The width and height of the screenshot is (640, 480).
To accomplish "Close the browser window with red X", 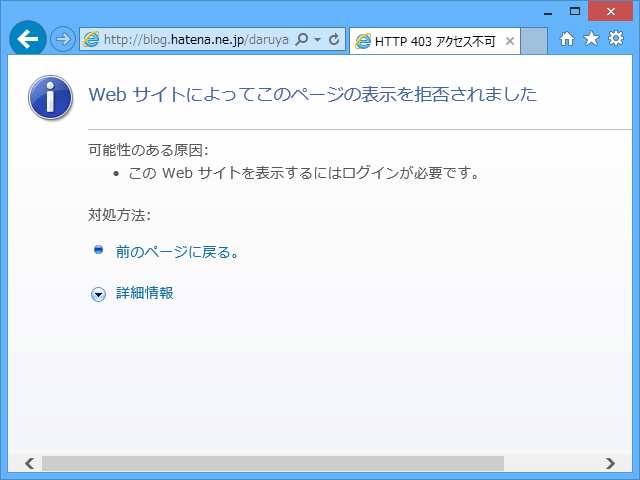I will (611, 12).
